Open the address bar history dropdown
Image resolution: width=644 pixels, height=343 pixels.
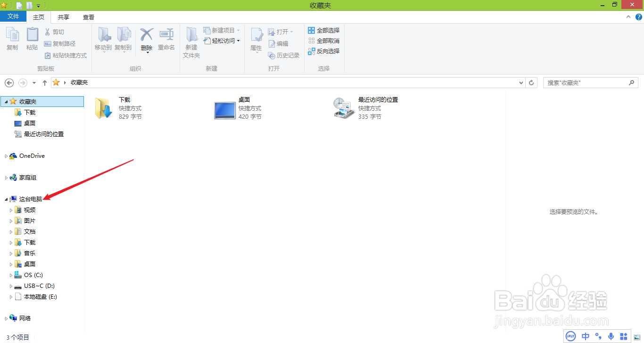521,82
